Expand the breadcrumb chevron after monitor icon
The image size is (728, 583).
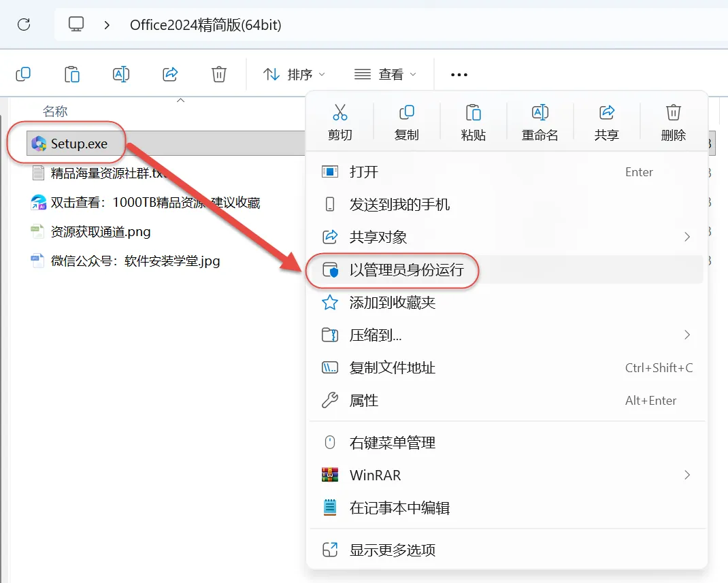point(107,24)
